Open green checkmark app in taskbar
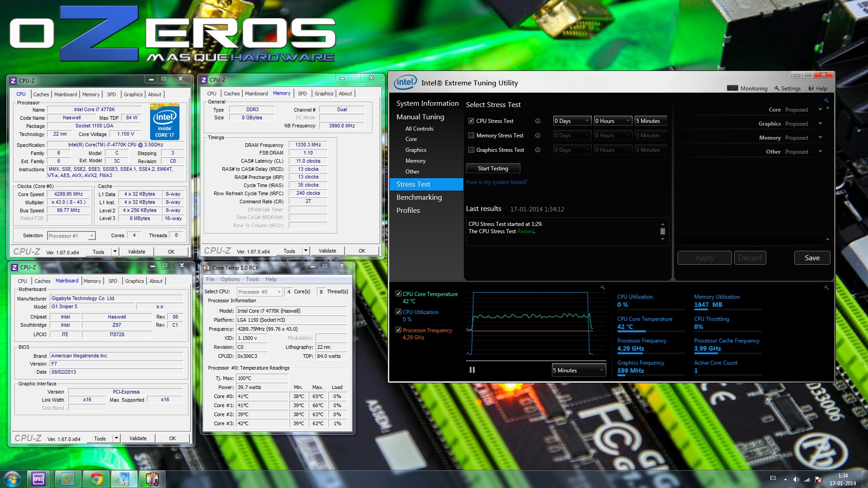 (x=68, y=479)
